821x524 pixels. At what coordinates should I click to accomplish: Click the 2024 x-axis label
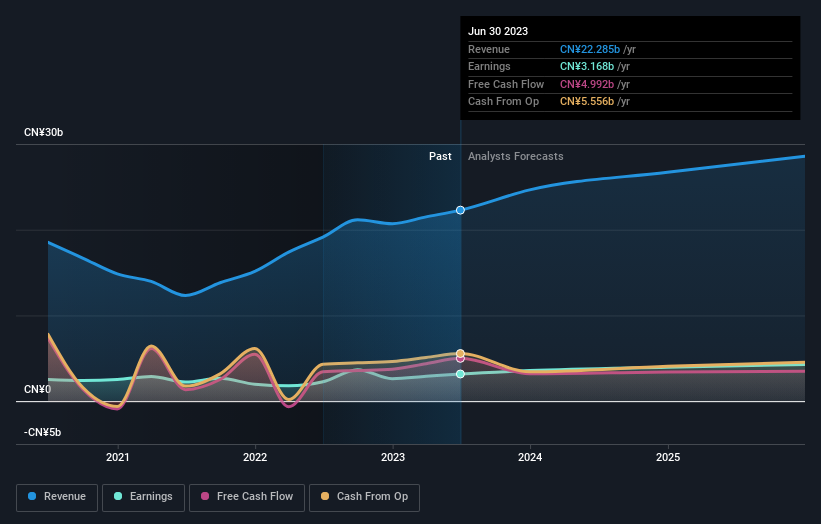[530, 457]
